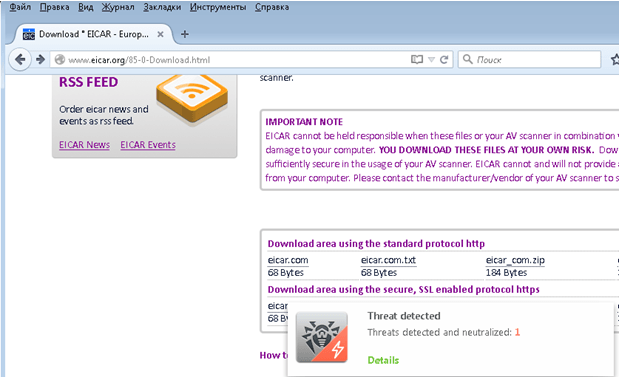Viewport: 619px width, 377px height.
Task: Click the threats neutralized count 1
Action: [x=517, y=332]
